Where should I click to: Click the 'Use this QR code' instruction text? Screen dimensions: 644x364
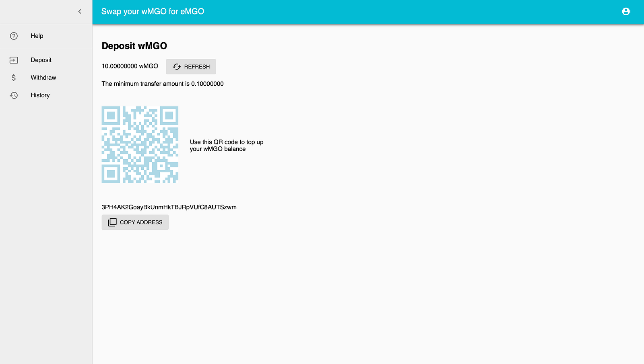pos(227,146)
